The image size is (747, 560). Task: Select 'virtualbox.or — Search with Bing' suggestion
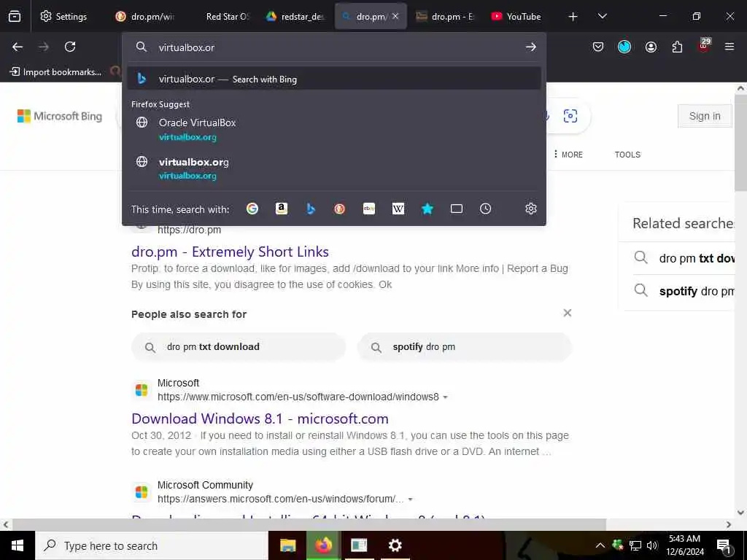pyautogui.click(x=334, y=79)
